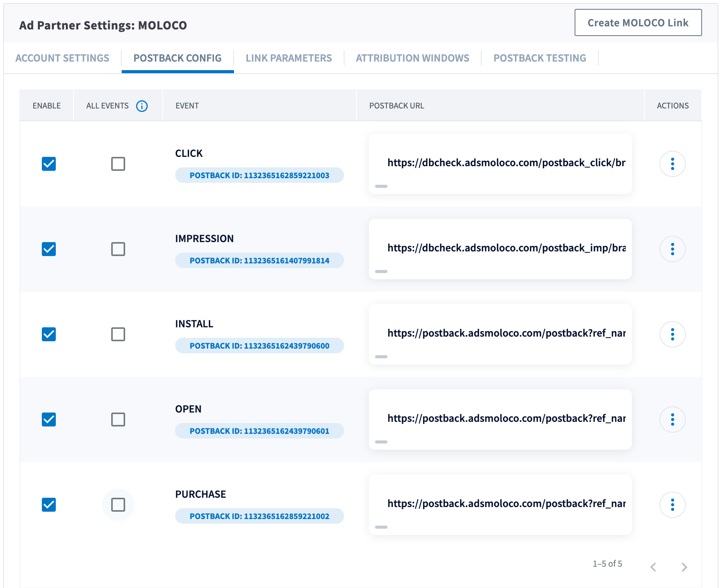
Task: Click the All Events info icon
Action: click(142, 106)
